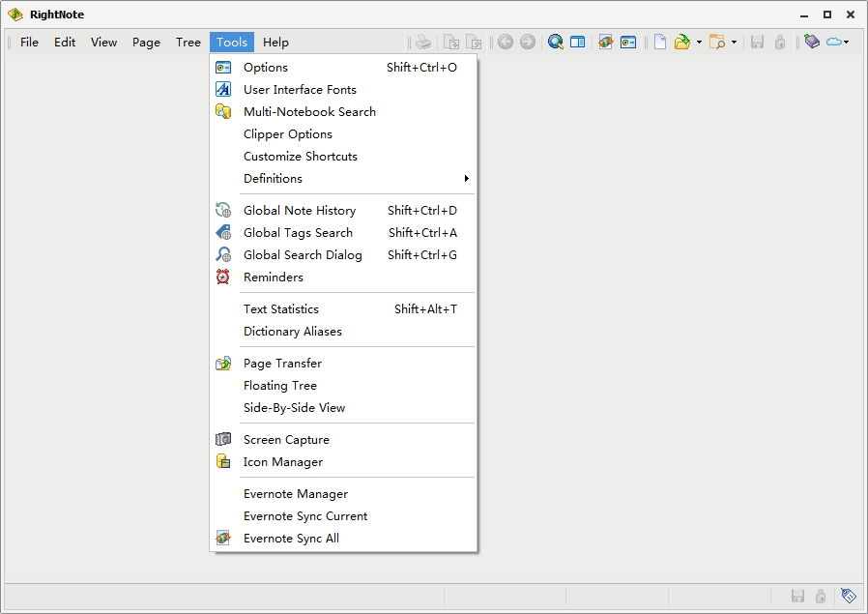The height and width of the screenshot is (614, 868).
Task: Run Evernote Sync Current
Action: 343,516
